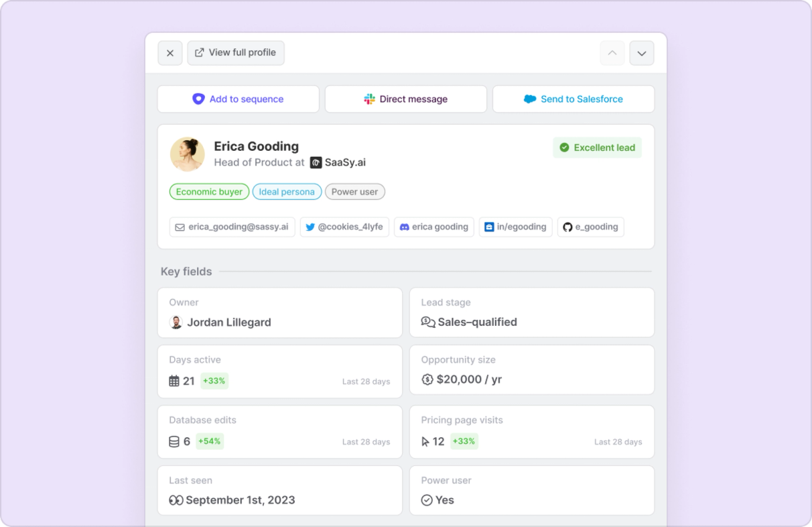
Task: Open View full profile
Action: click(x=236, y=53)
